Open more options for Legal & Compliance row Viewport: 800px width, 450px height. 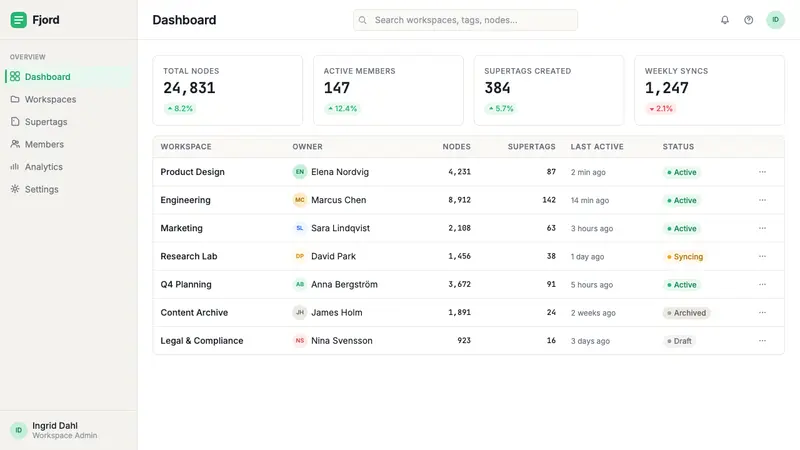point(762,340)
